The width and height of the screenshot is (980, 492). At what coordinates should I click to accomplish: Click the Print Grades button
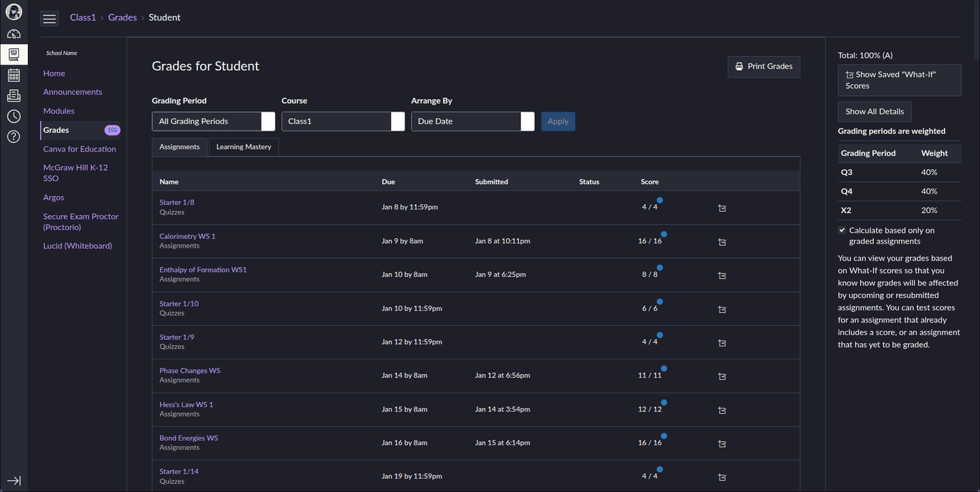pos(764,67)
